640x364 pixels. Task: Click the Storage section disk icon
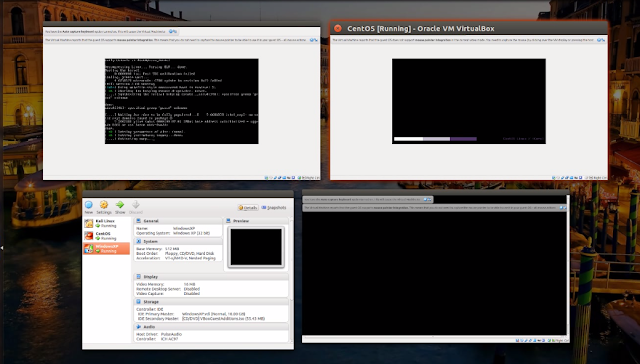point(138,302)
